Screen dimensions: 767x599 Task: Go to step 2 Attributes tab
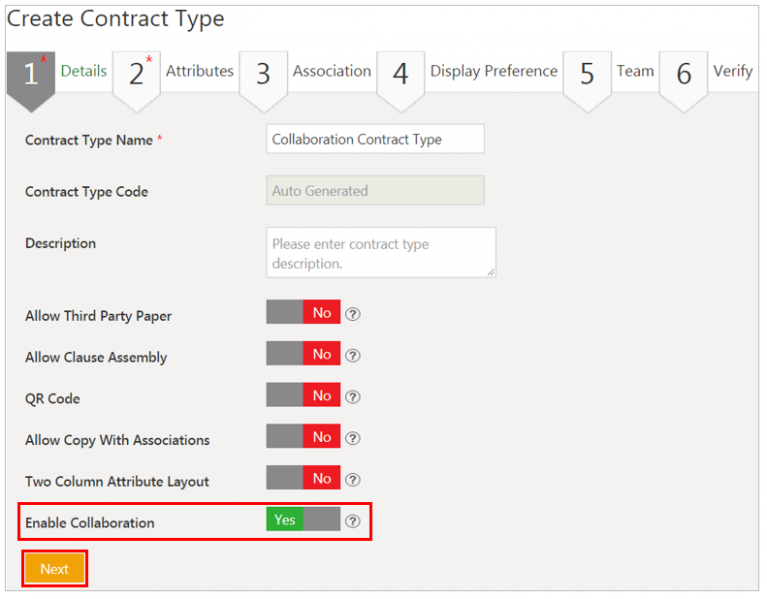tap(198, 71)
